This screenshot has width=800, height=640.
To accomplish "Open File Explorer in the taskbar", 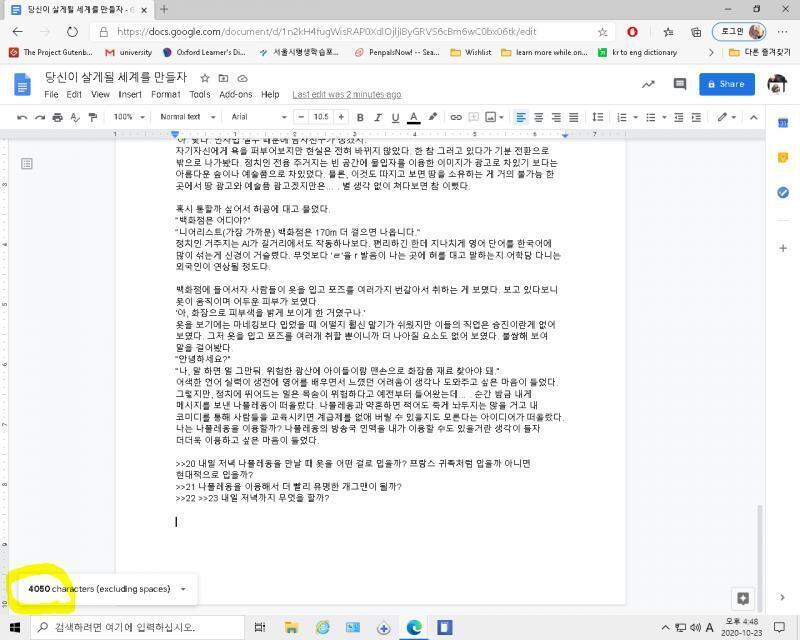I will coord(291,627).
